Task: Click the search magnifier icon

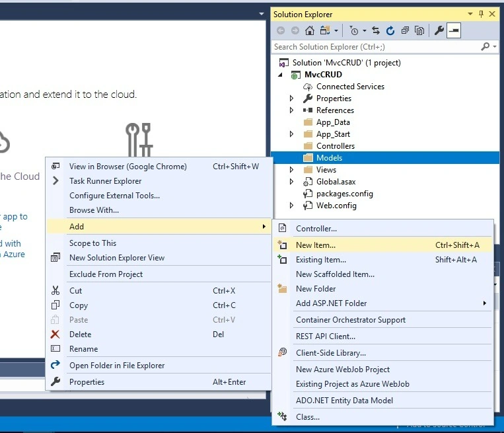Action: point(485,47)
